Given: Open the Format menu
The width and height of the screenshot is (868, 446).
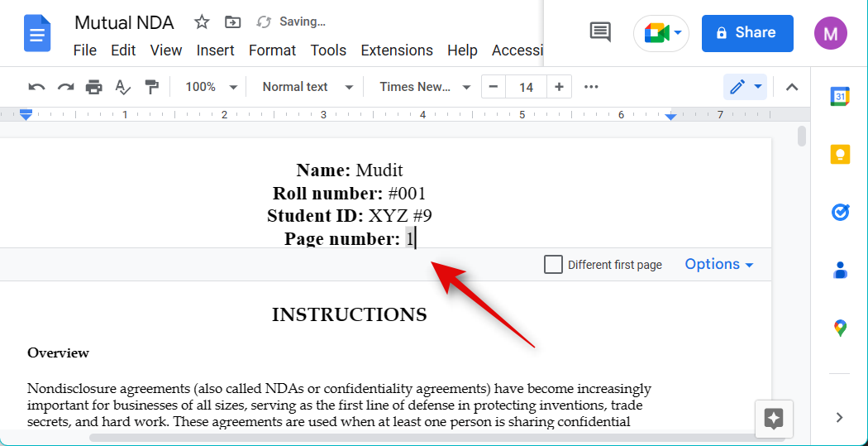Looking at the screenshot, I should point(272,50).
